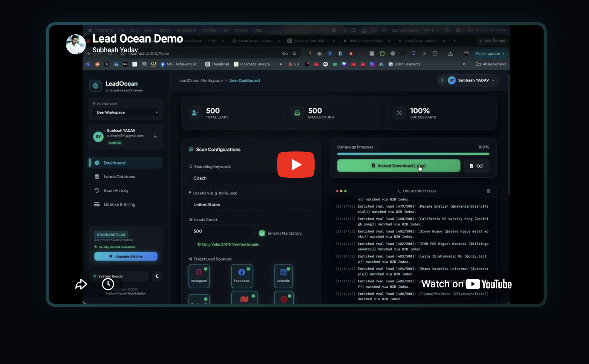Switch to the Bolt AI builder tab

click(x=366, y=41)
